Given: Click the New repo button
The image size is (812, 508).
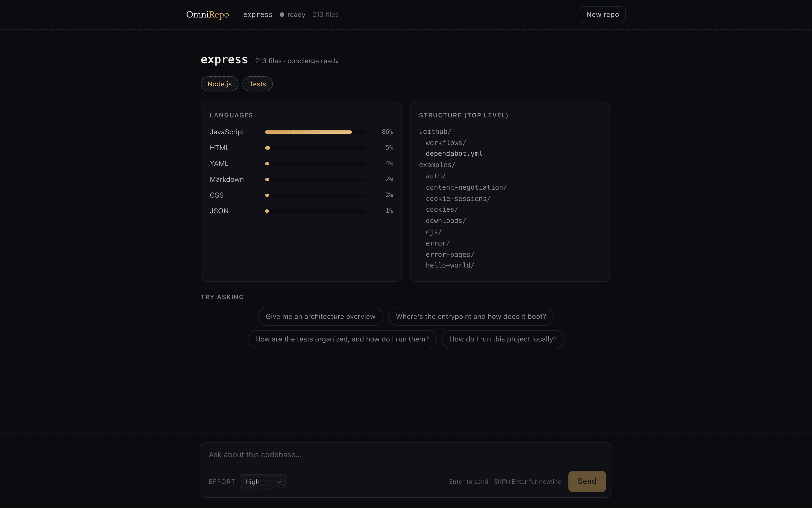Looking at the screenshot, I should click(x=602, y=14).
